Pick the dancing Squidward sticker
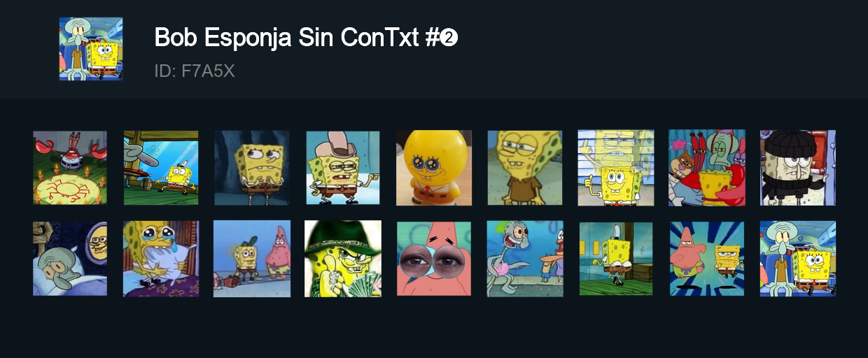868x358 pixels. click(x=525, y=259)
